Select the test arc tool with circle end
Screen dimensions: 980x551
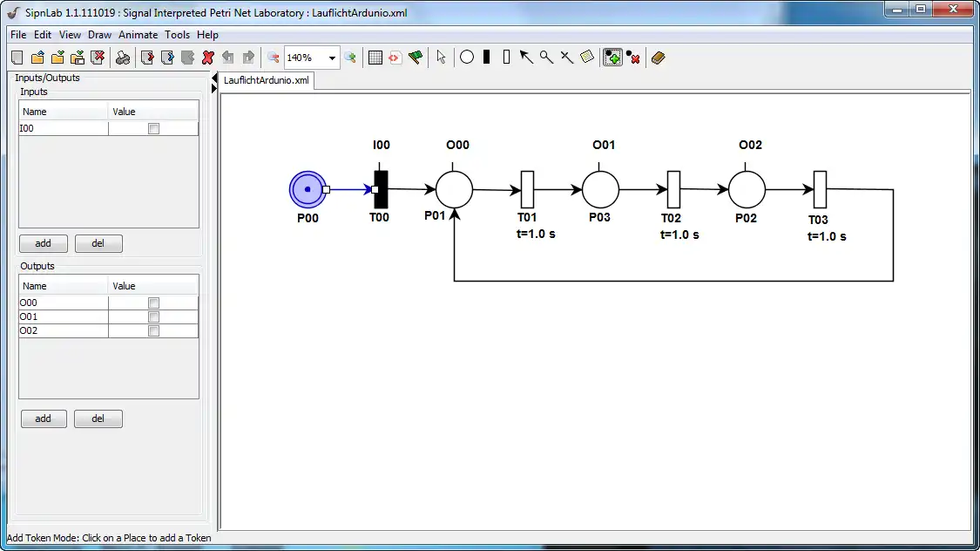(546, 58)
